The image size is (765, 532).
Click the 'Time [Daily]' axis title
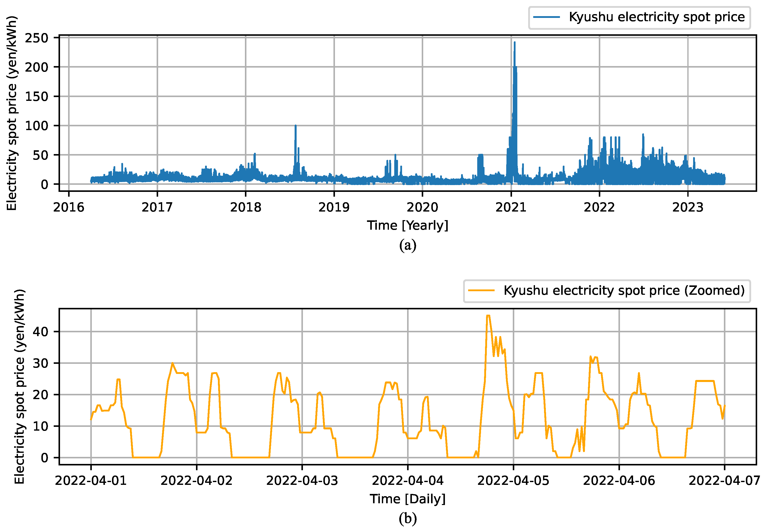click(408, 499)
